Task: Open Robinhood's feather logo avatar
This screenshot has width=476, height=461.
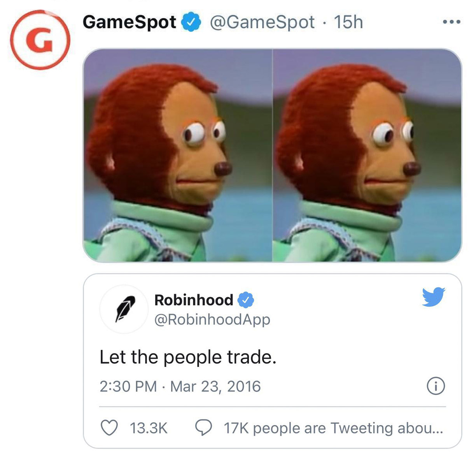Action: coord(124,309)
